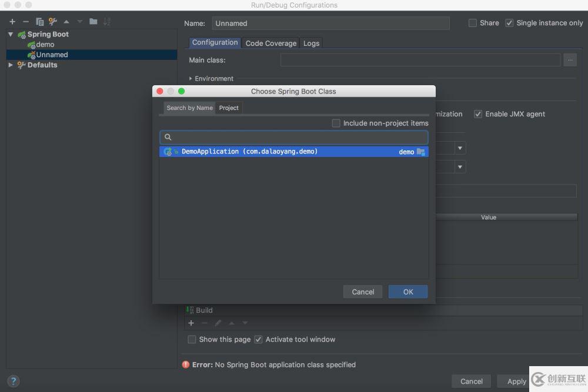Select the Project tab in dialog

point(229,108)
